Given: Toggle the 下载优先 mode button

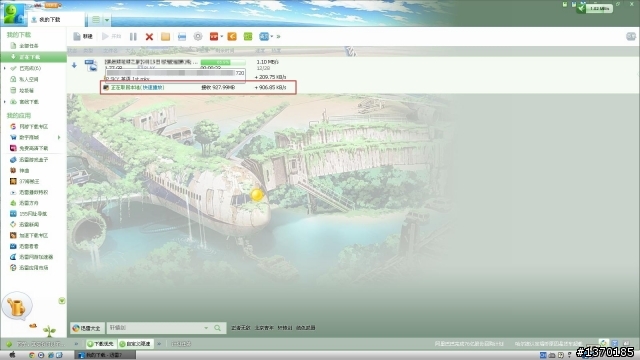Looking at the screenshot, I should tap(101, 344).
